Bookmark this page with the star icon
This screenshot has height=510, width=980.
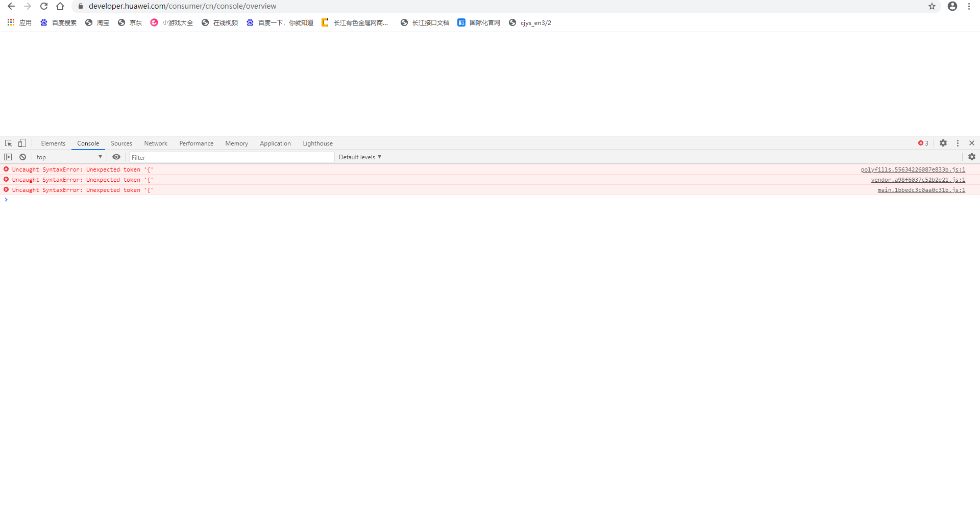click(932, 6)
